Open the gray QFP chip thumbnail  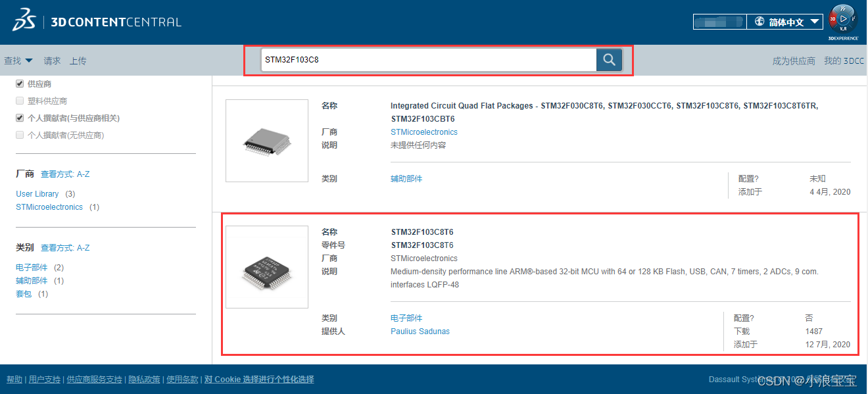(267, 141)
